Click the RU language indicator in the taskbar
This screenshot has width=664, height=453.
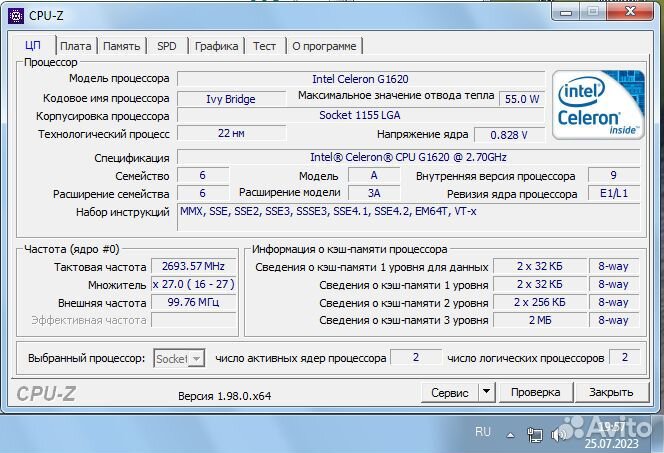[483, 432]
